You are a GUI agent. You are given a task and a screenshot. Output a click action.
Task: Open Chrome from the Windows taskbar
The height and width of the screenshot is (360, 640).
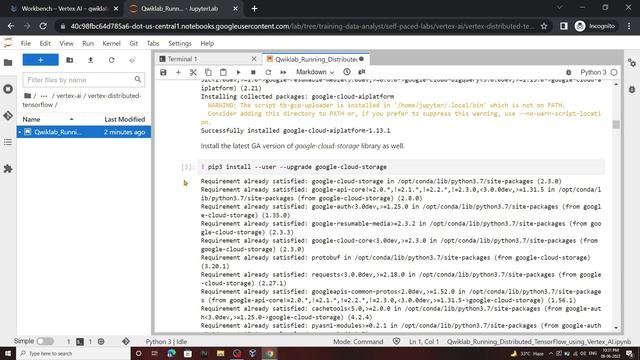269,353
